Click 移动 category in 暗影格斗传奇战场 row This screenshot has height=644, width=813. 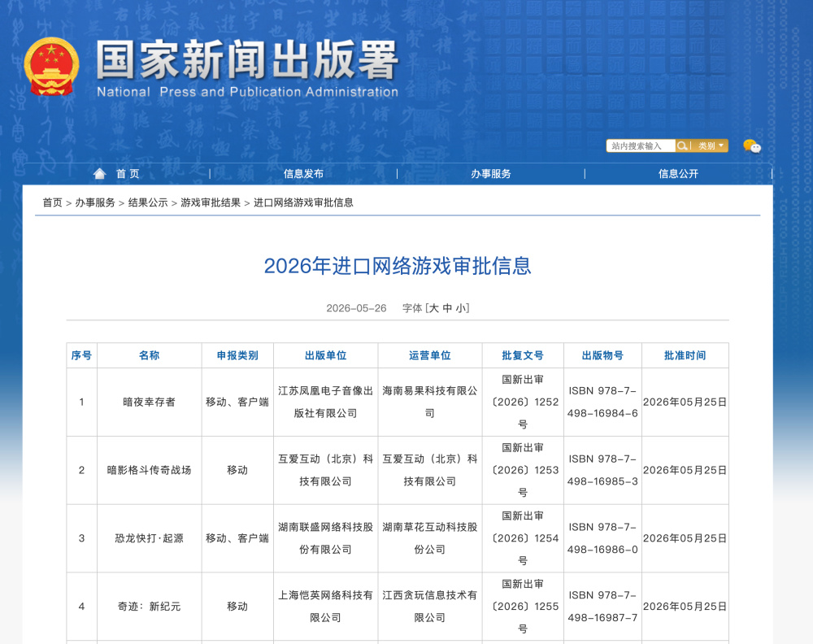237,470
